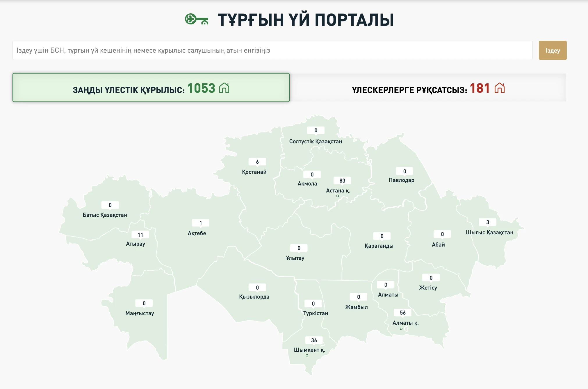
Task: Click the 83 badge over Astana
Action: pos(342,181)
